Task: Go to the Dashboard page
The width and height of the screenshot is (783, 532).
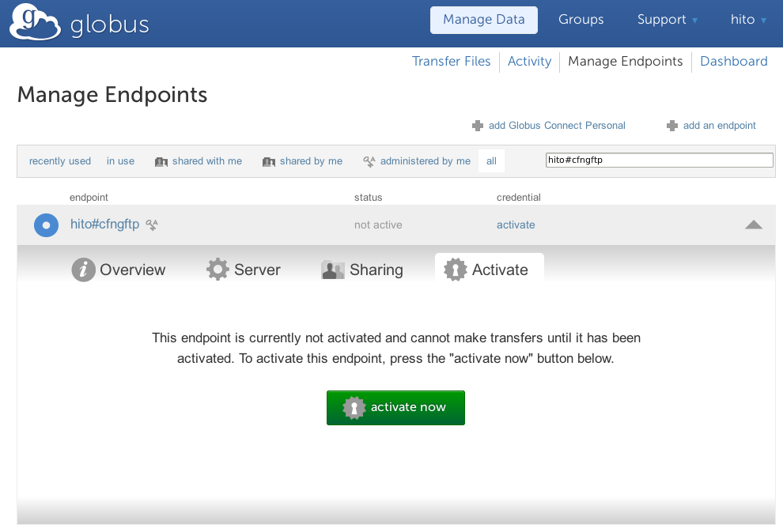Action: click(x=733, y=62)
